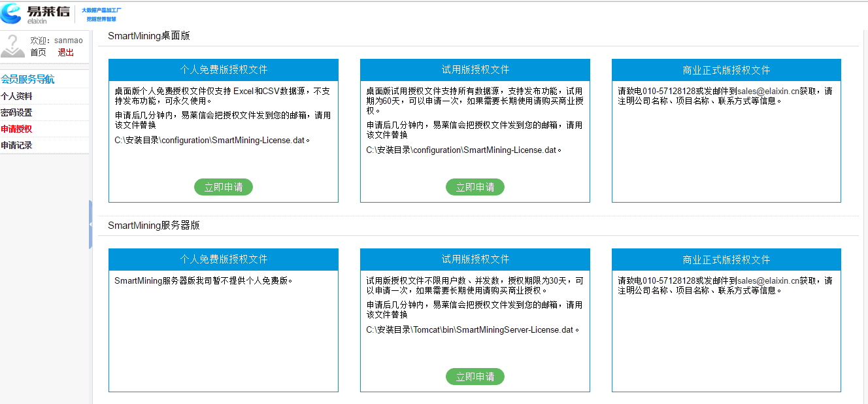
Task: Click the SmartMining-License.dat path in free version card
Action: pos(212,140)
